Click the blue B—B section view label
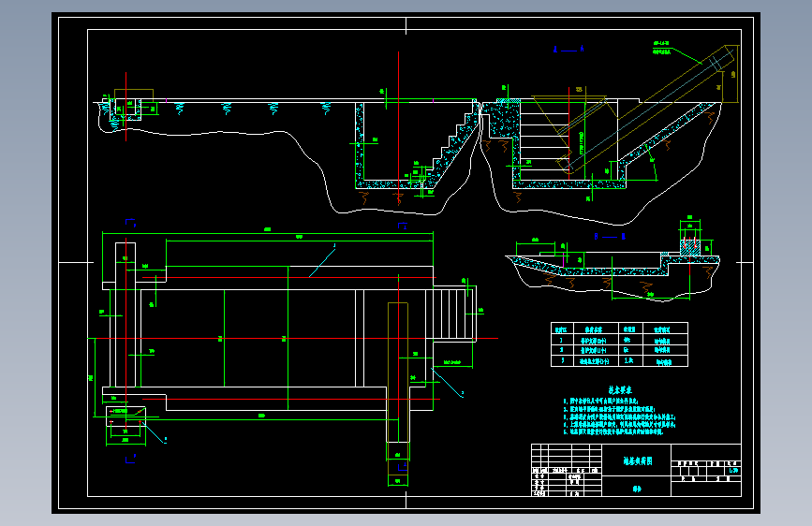 (x=610, y=237)
